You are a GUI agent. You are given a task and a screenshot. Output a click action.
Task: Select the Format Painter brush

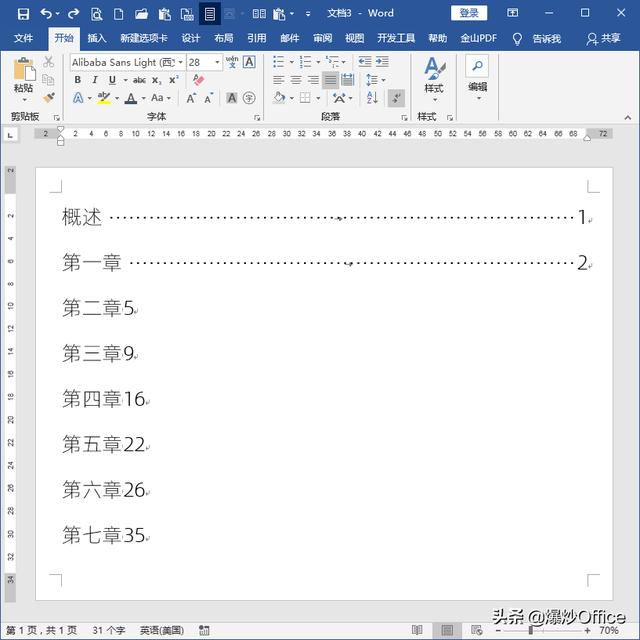(49, 98)
